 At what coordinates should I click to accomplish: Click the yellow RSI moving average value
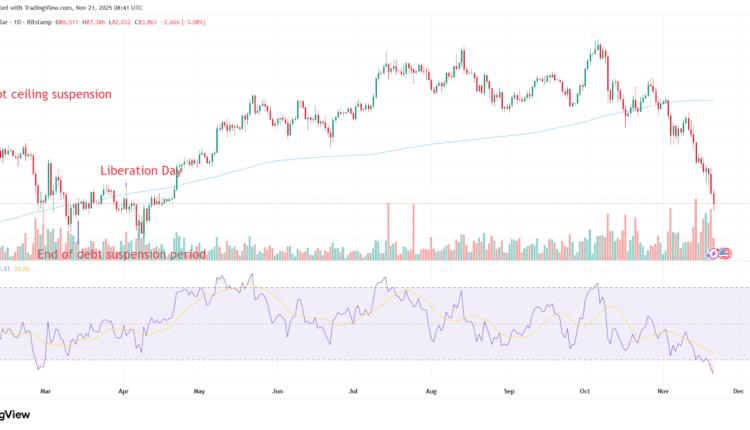[x=22, y=269]
